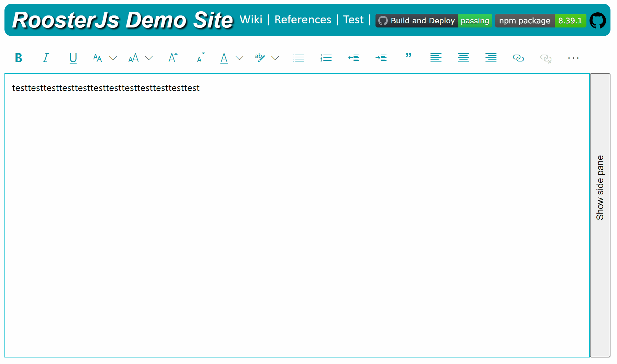Screen dimensions: 617x364
Task: Increase text indentation
Action: click(381, 58)
